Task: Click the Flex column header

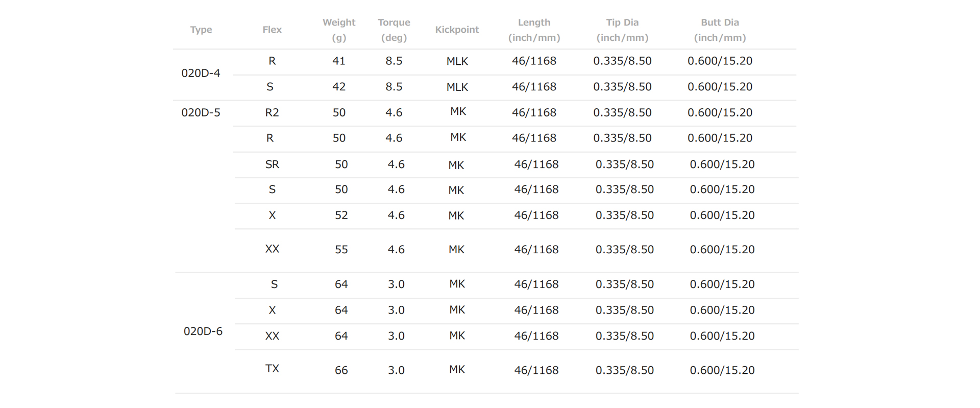Action: tap(272, 30)
